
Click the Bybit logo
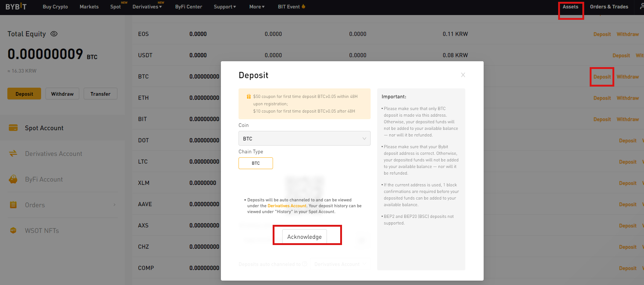pyautogui.click(x=16, y=7)
